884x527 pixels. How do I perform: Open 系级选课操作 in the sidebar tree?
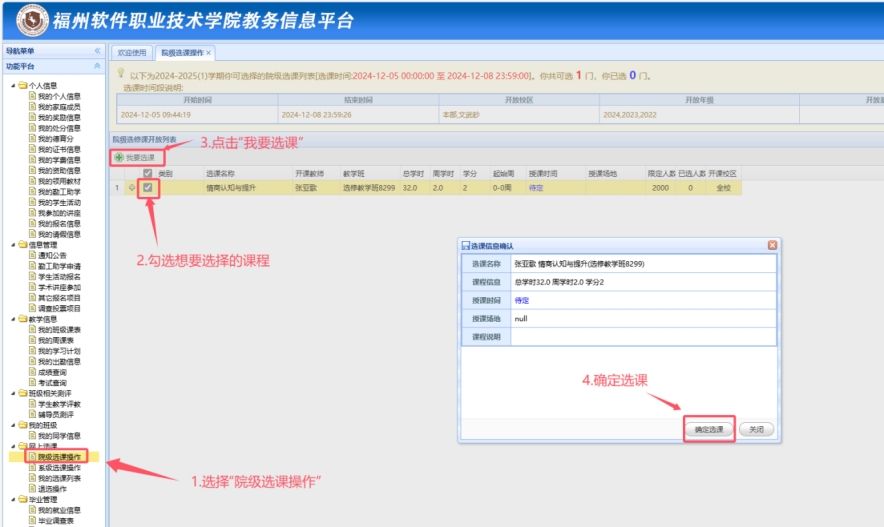[59, 467]
